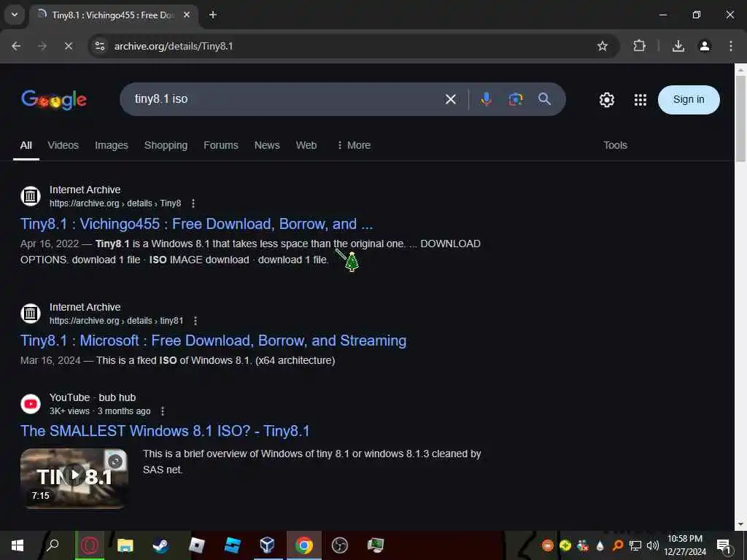Open the Chrome profile avatar
Image resolution: width=747 pixels, height=560 pixels.
click(x=704, y=46)
